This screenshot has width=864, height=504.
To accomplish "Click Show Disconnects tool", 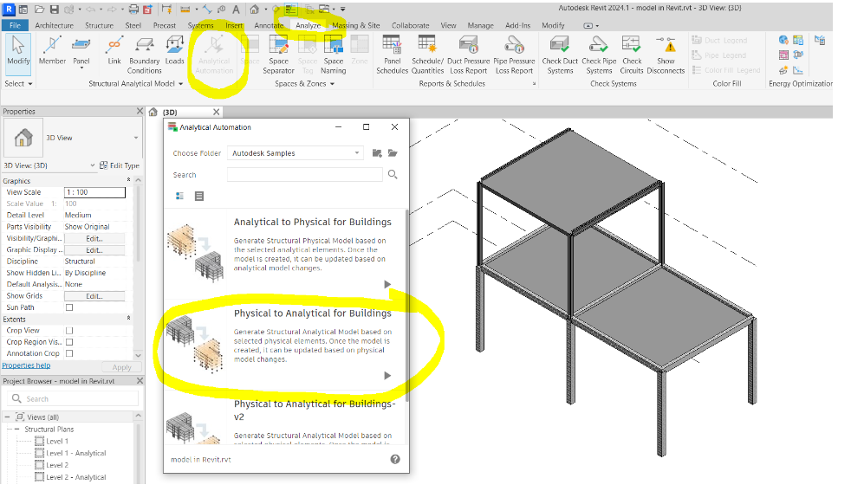I will pos(666,55).
